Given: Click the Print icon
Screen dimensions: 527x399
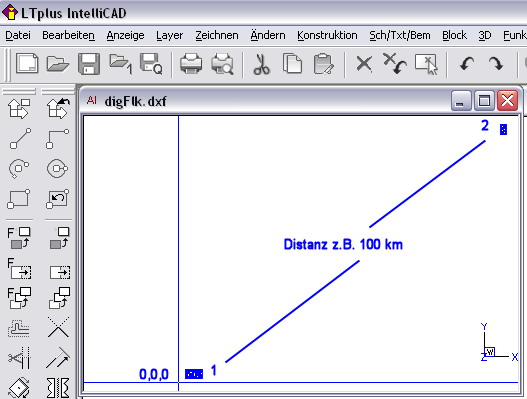Looking at the screenshot, I should point(191,63).
